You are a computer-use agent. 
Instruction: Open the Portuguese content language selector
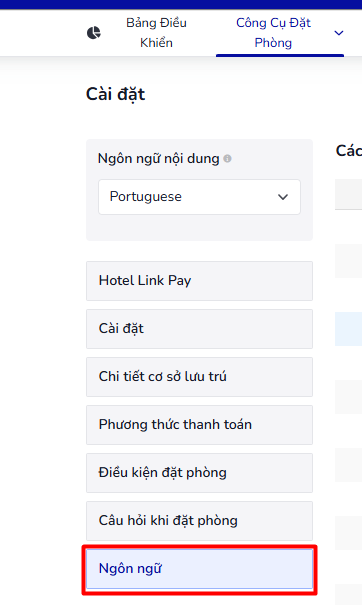199,197
